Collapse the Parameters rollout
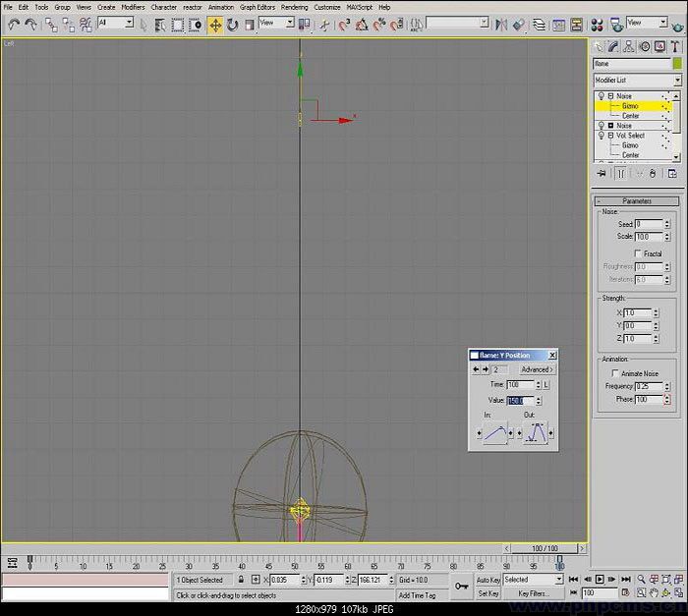 [636, 201]
